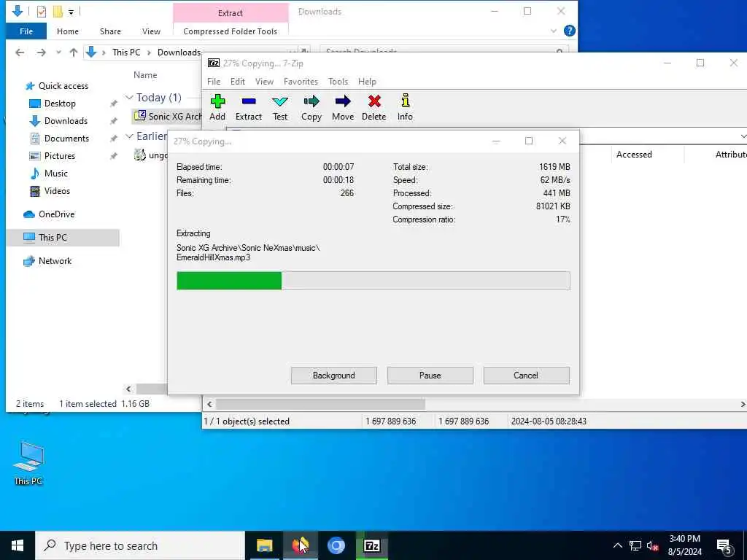The height and width of the screenshot is (560, 747).
Task: Sort by the Accessed column in 7-Zip
Action: [x=634, y=155]
